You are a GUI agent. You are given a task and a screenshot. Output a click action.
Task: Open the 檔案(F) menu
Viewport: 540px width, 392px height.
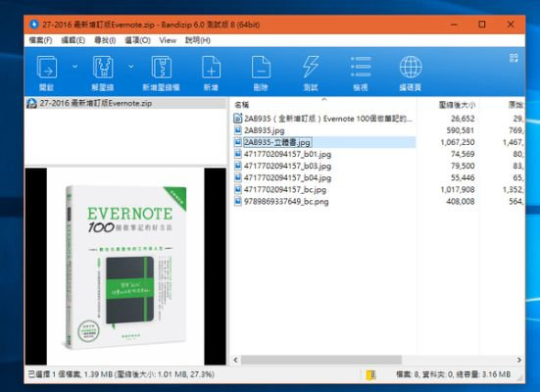(40, 40)
